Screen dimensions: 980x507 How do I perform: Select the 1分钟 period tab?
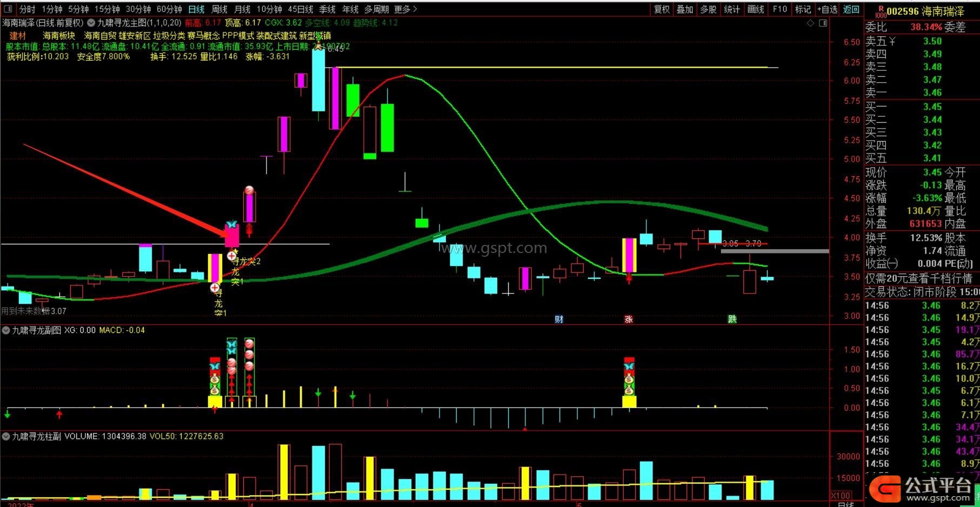coord(52,9)
